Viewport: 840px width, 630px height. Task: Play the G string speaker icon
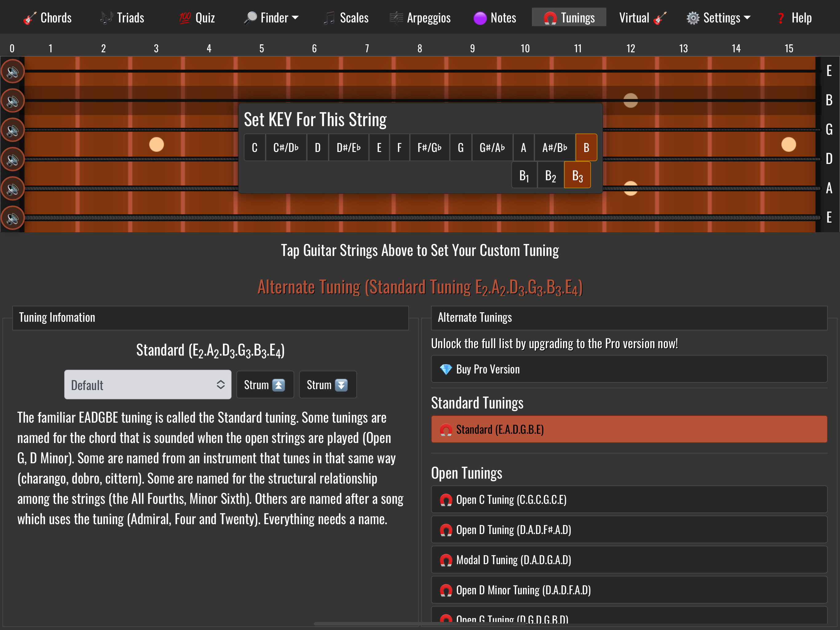pyautogui.click(x=13, y=130)
